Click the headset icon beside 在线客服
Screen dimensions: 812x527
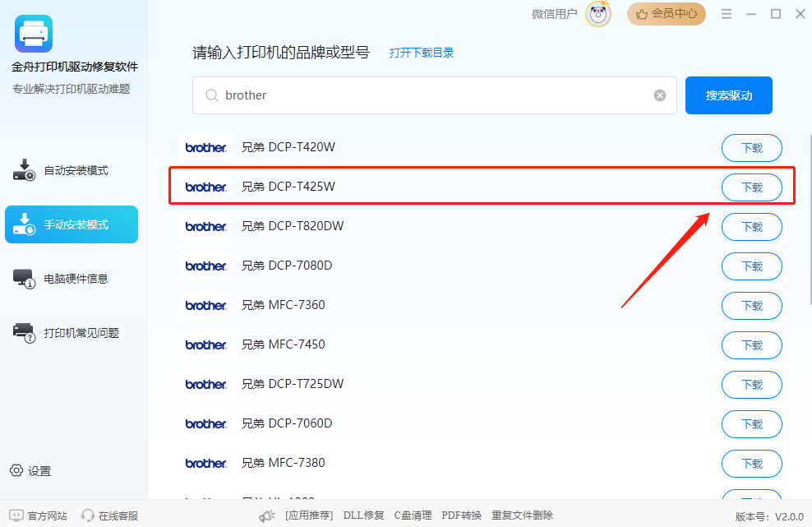pyautogui.click(x=87, y=515)
